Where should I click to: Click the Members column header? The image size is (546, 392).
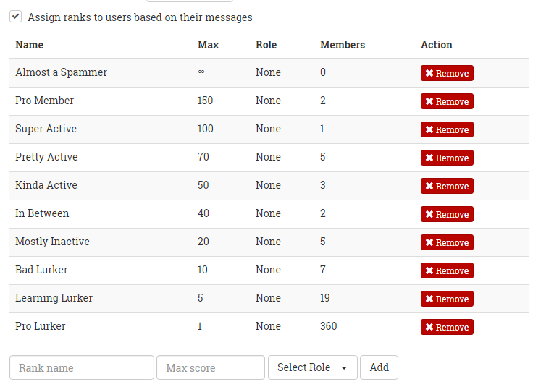[x=343, y=45]
